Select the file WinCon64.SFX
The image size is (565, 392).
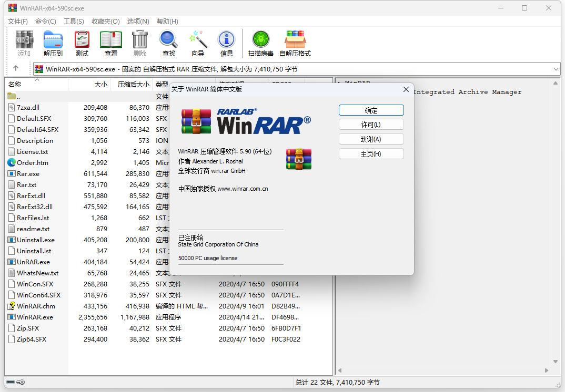click(x=38, y=295)
